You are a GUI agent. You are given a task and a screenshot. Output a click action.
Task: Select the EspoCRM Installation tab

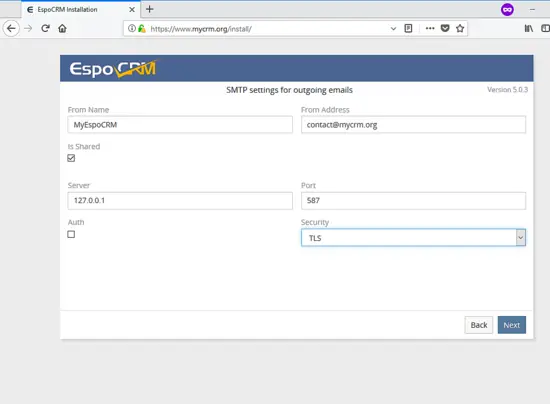tap(80, 9)
